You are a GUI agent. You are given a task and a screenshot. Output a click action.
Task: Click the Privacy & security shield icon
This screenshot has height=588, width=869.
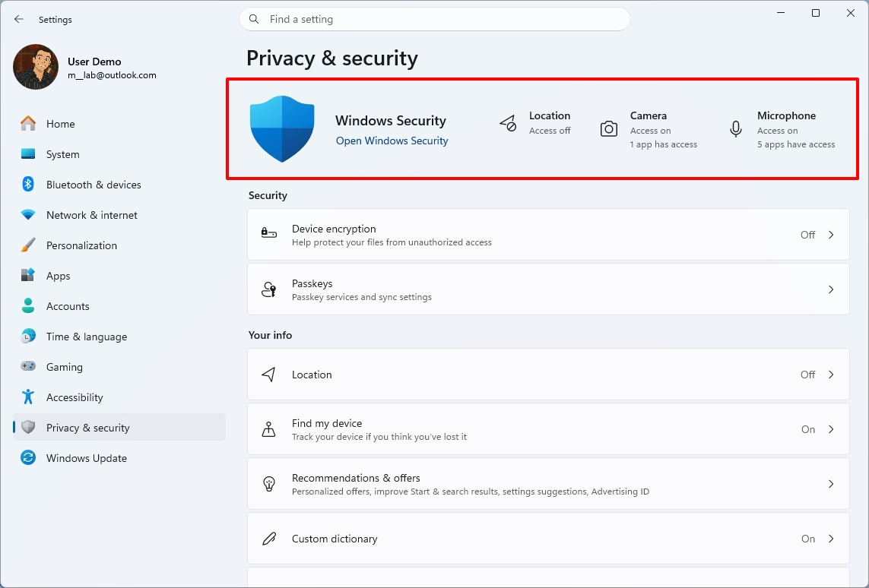(x=28, y=427)
